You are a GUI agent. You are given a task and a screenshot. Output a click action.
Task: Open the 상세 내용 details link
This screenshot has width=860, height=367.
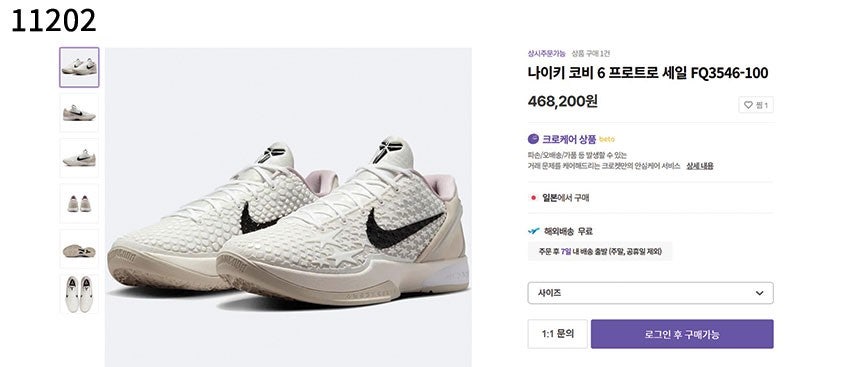699,166
